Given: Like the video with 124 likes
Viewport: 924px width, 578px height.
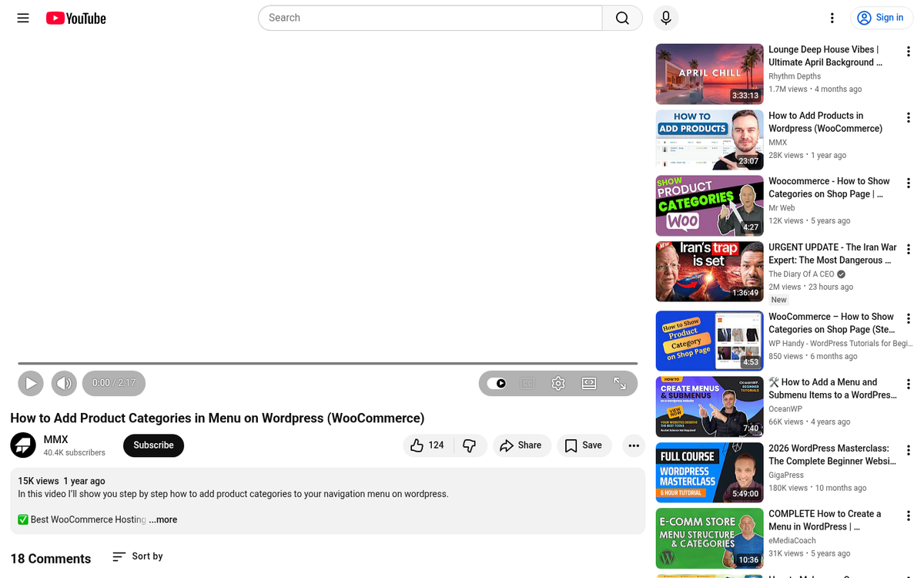Looking at the screenshot, I should (427, 445).
